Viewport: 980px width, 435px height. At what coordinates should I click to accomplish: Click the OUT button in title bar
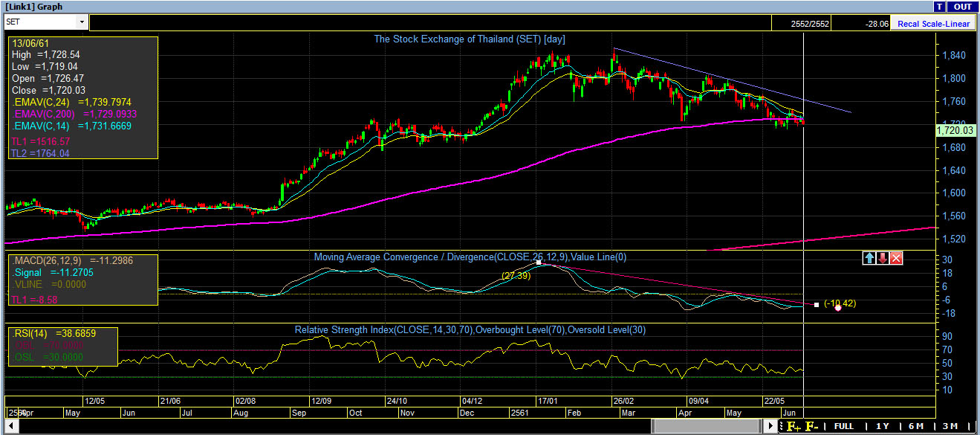point(962,6)
